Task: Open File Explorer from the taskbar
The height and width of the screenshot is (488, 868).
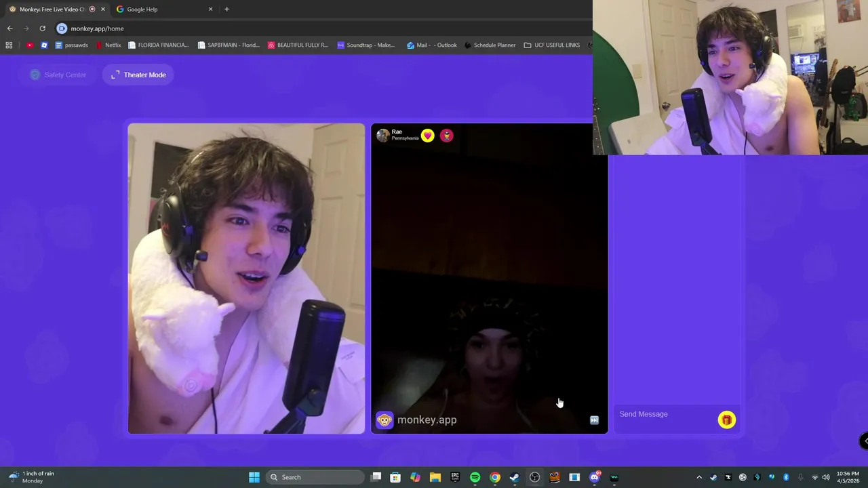Action: [x=435, y=477]
